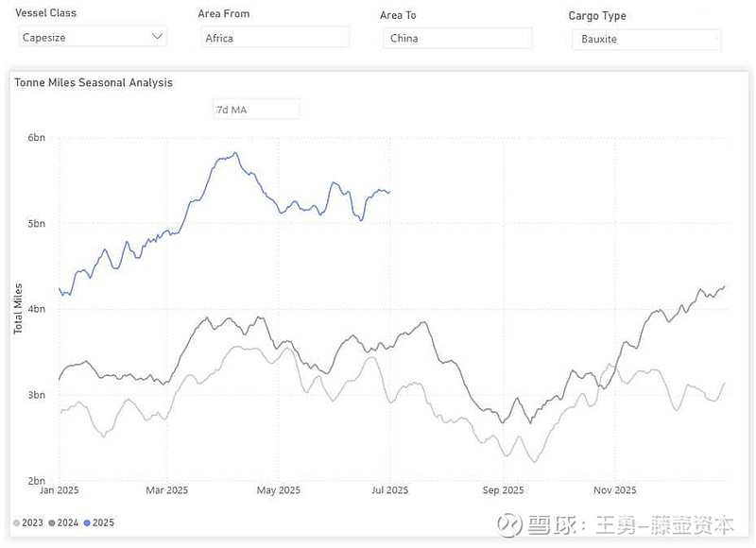Toggle the 2025 series in the legend
The height and width of the screenshot is (548, 756).
(x=98, y=522)
